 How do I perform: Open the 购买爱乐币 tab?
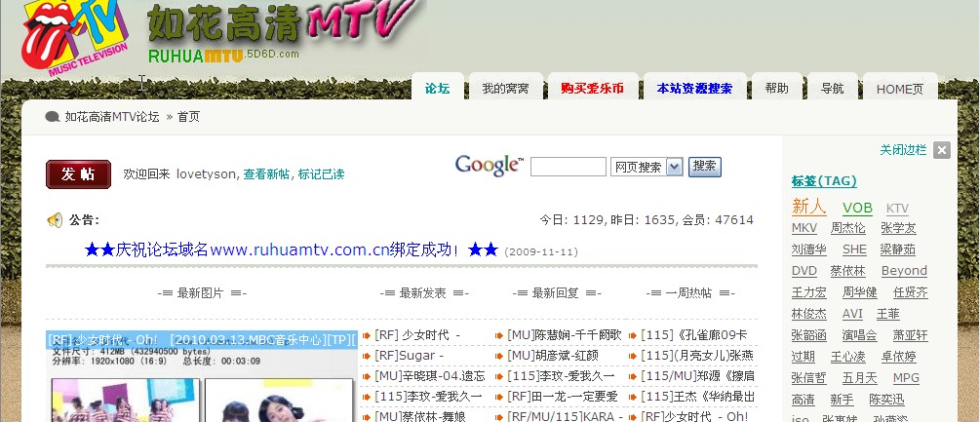592,89
